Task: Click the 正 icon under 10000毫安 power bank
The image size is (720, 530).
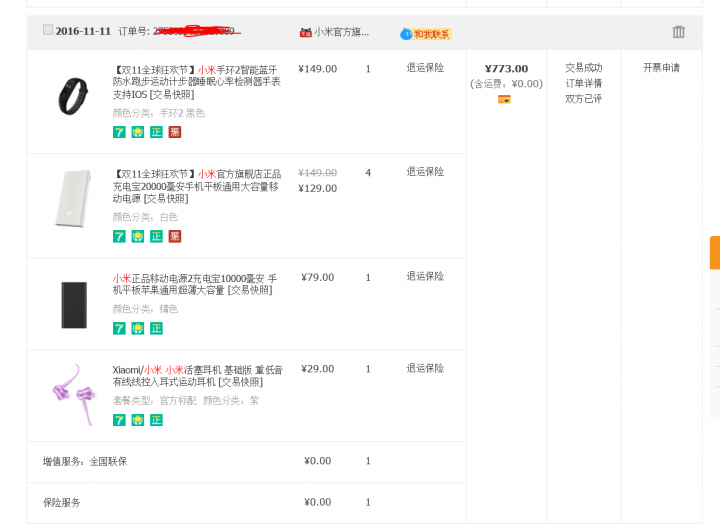Action: click(156, 328)
